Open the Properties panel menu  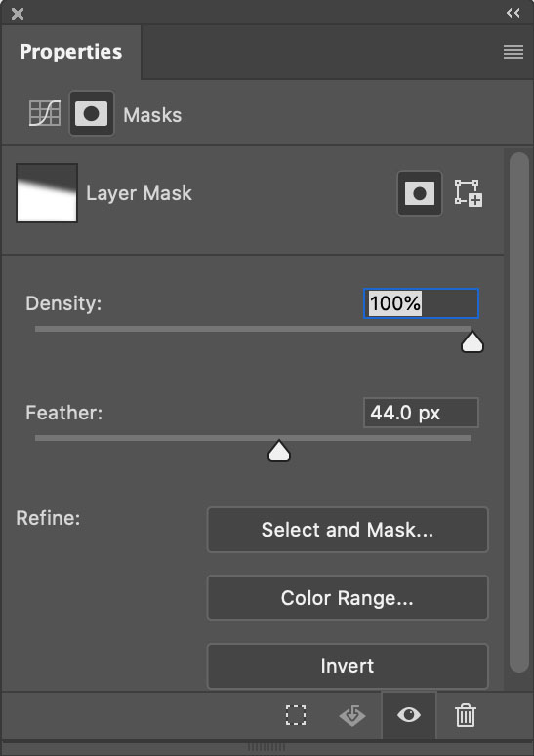click(x=513, y=52)
